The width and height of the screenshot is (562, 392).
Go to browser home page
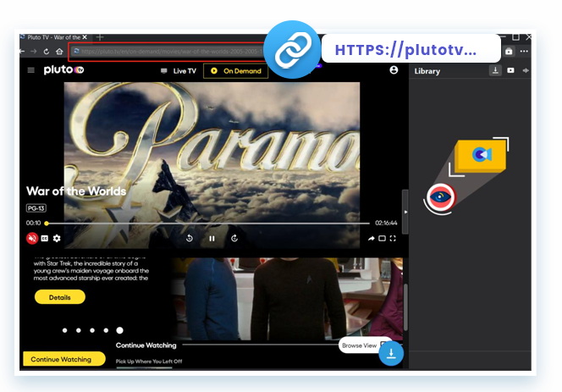pos(59,52)
